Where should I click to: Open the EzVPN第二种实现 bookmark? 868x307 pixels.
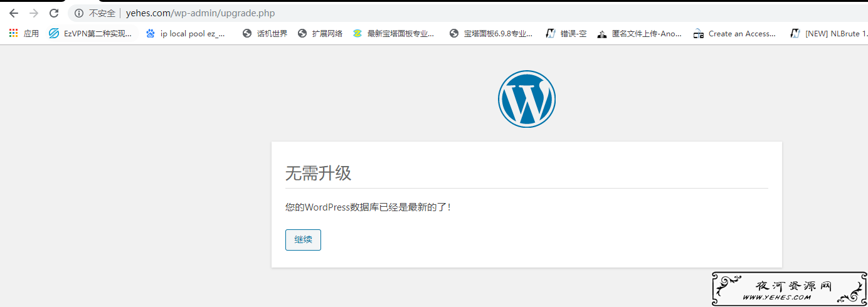pos(91,34)
